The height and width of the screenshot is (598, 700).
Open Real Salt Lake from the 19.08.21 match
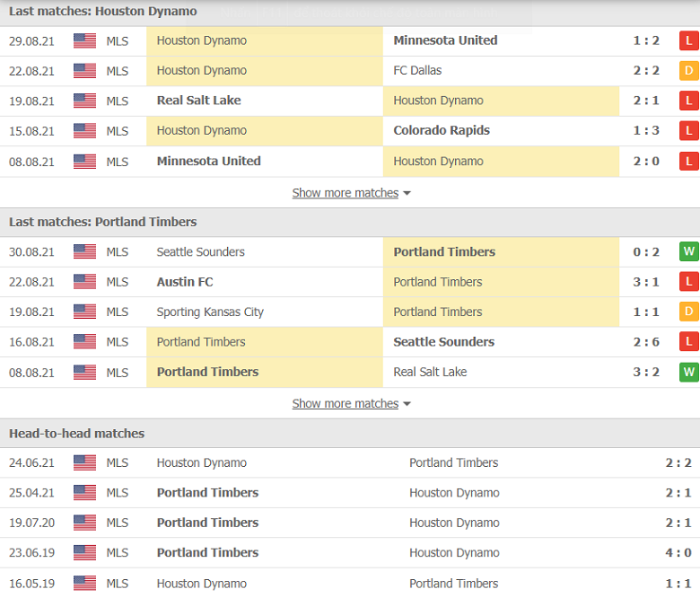click(x=198, y=101)
